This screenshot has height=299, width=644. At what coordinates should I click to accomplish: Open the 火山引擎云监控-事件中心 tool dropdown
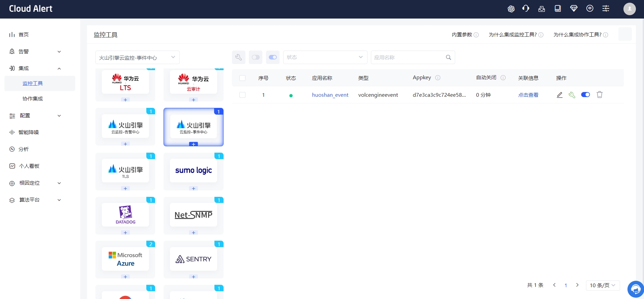point(138,57)
